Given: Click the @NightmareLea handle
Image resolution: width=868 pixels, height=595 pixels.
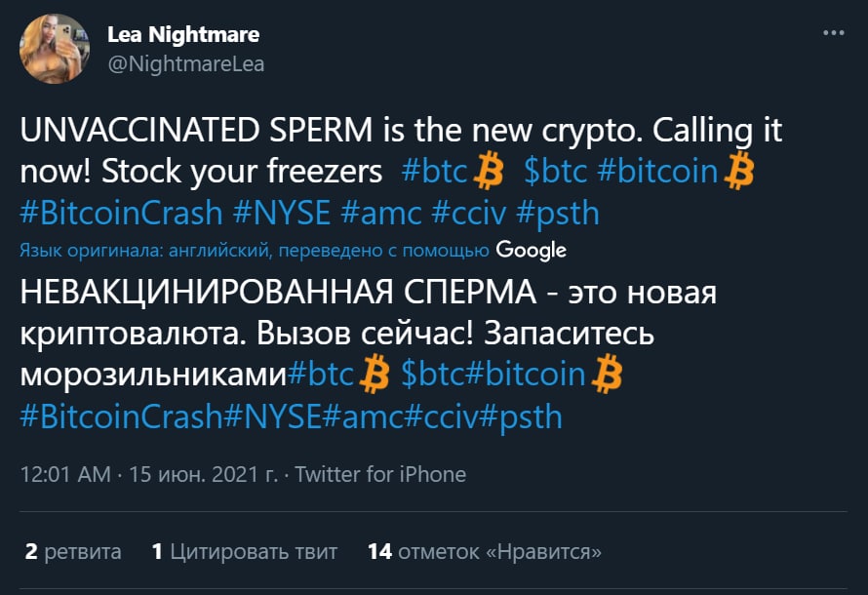Looking at the screenshot, I should 185,64.
